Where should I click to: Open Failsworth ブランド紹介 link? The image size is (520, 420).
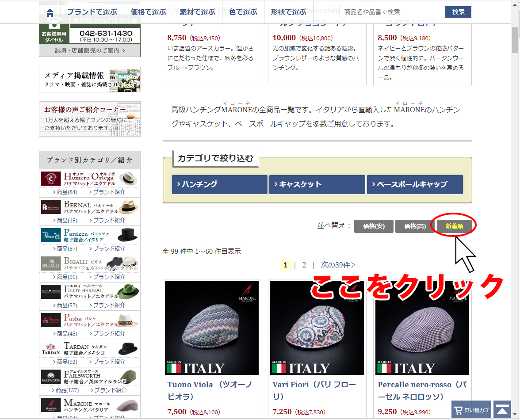[x=108, y=390]
